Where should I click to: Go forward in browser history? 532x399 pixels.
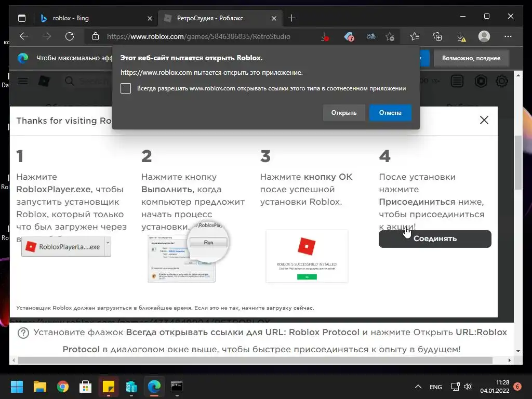[46, 36]
